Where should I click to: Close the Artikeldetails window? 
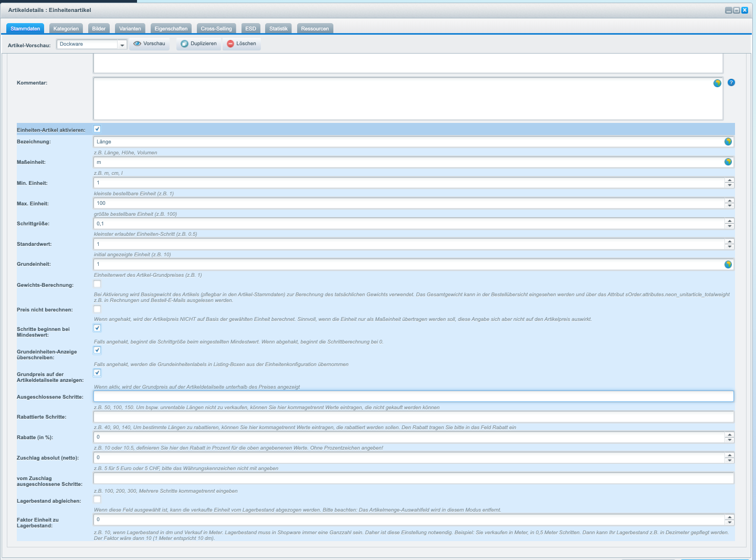click(x=744, y=11)
